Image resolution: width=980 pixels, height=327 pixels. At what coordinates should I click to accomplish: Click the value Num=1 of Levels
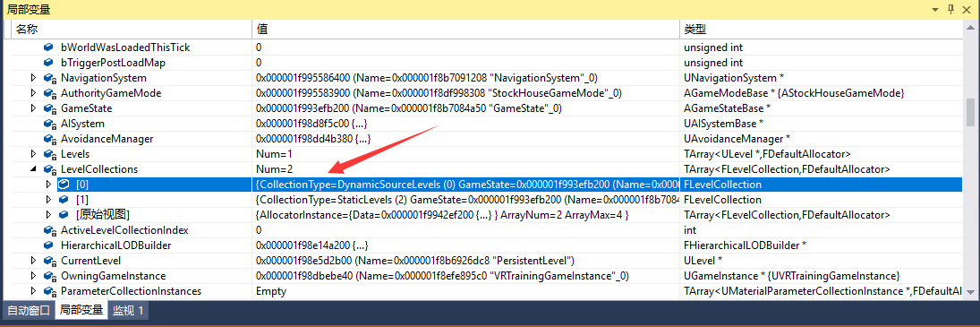(275, 154)
